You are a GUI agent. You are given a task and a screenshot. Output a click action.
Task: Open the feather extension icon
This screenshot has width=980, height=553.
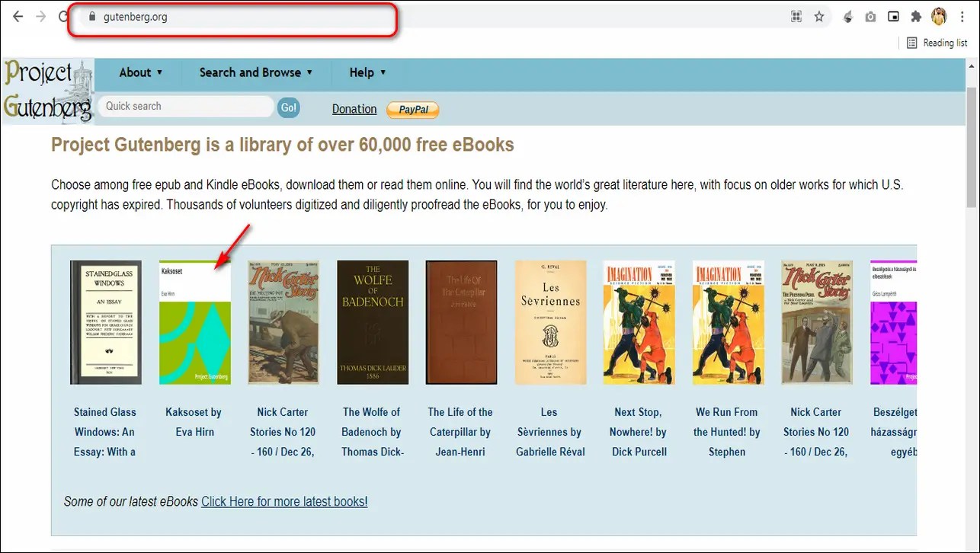(x=847, y=17)
